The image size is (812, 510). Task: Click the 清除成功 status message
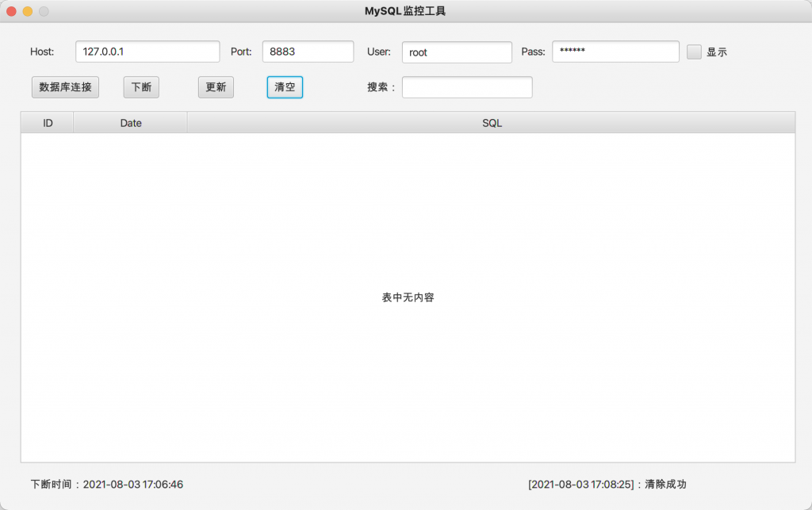[665, 484]
